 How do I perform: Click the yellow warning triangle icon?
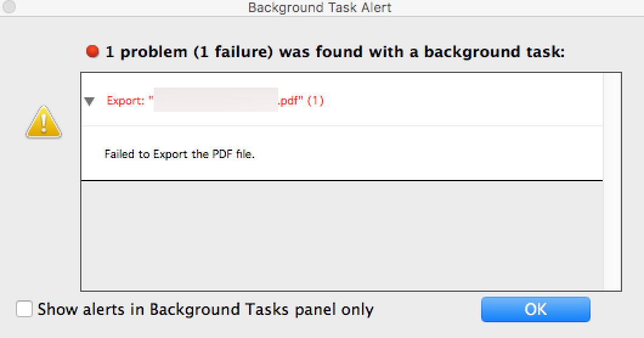[x=44, y=122]
